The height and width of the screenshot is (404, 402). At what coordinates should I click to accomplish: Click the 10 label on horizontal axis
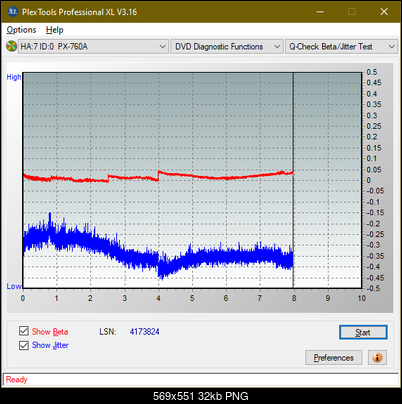(x=362, y=298)
